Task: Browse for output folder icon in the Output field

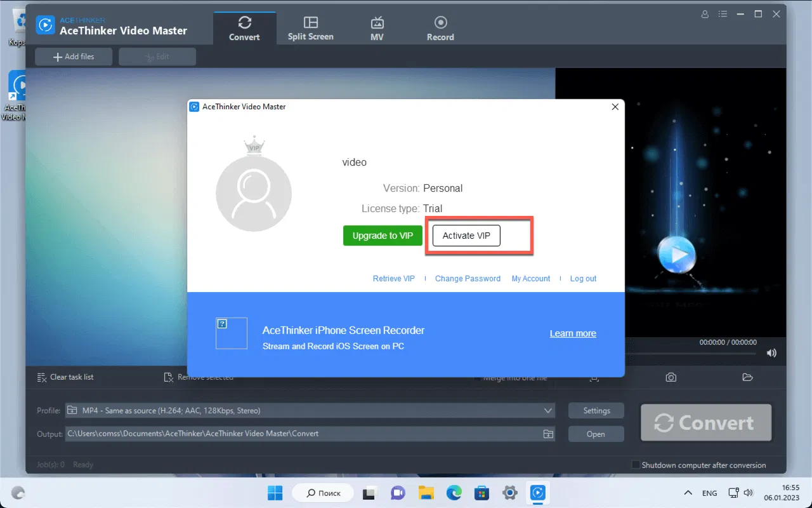Action: pos(548,434)
